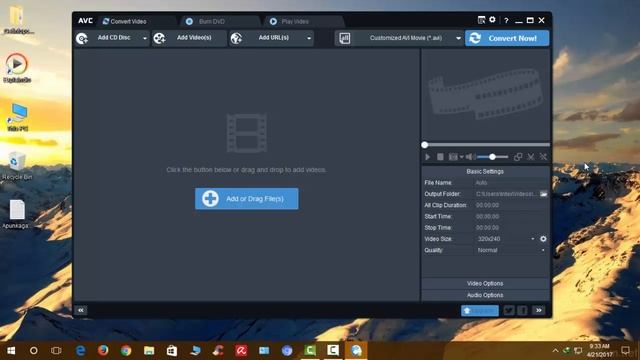Switch to the Convert Video tab

128,21
